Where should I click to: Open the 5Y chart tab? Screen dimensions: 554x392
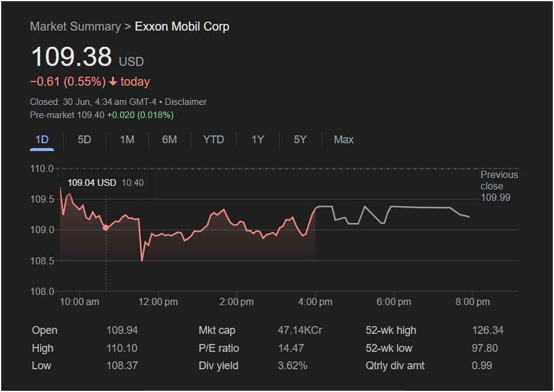coord(300,140)
